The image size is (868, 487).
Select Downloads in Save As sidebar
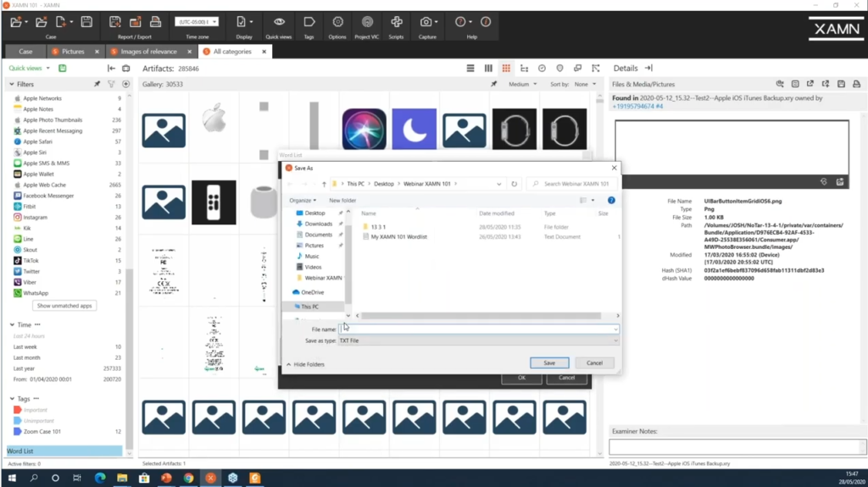319,224
